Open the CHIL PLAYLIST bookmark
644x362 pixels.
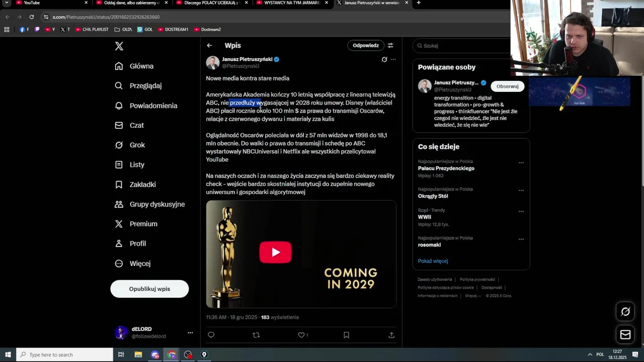(92, 30)
